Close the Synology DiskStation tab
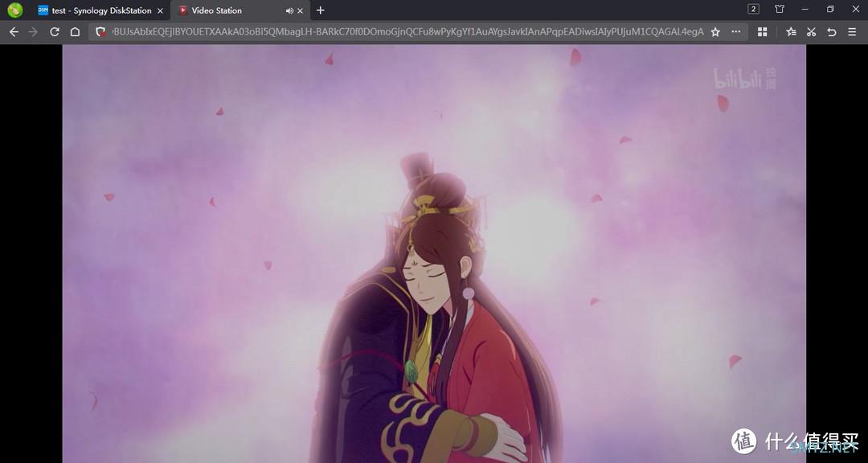868x463 pixels. coord(161,10)
